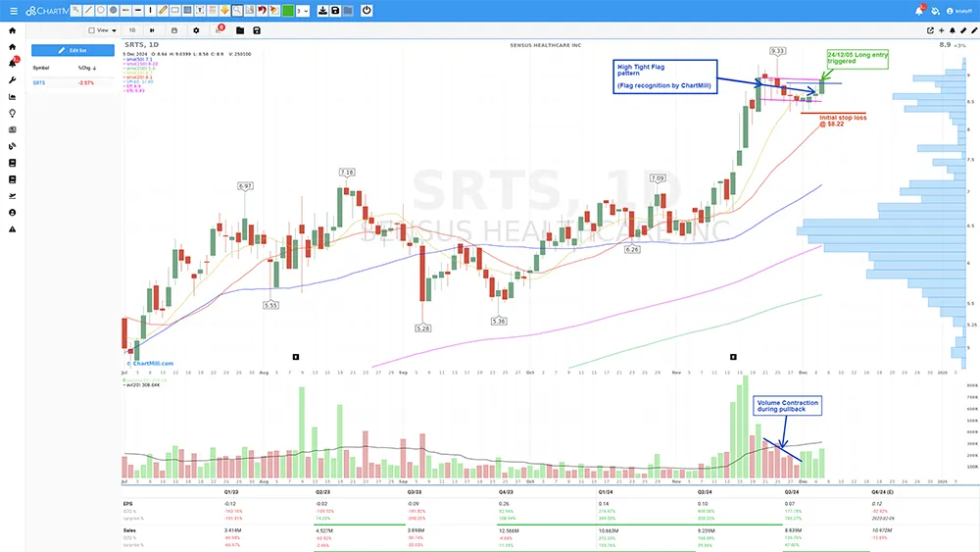Viewport: 980px width, 552px height.
Task: Select the thick horizontal line tool
Action: click(x=138, y=10)
